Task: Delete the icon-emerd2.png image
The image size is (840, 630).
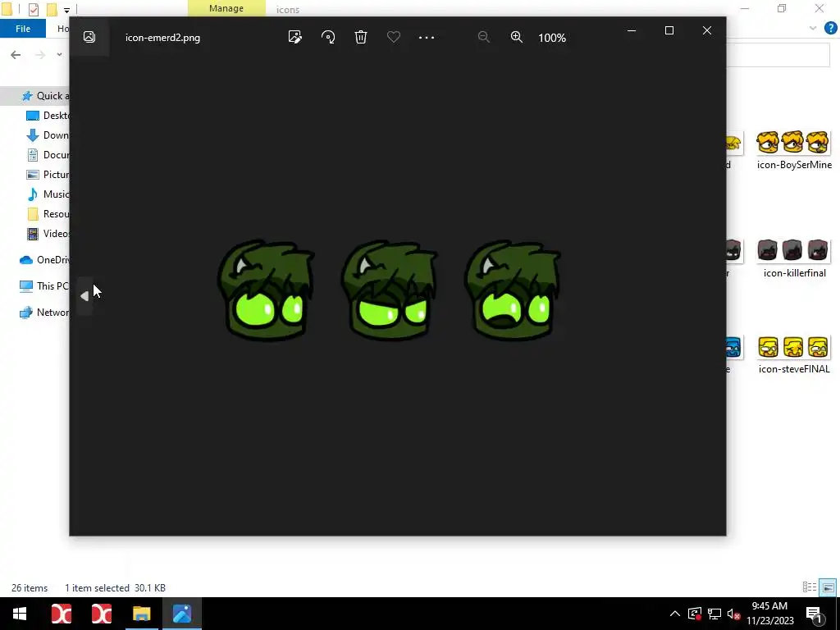Action: 361,37
